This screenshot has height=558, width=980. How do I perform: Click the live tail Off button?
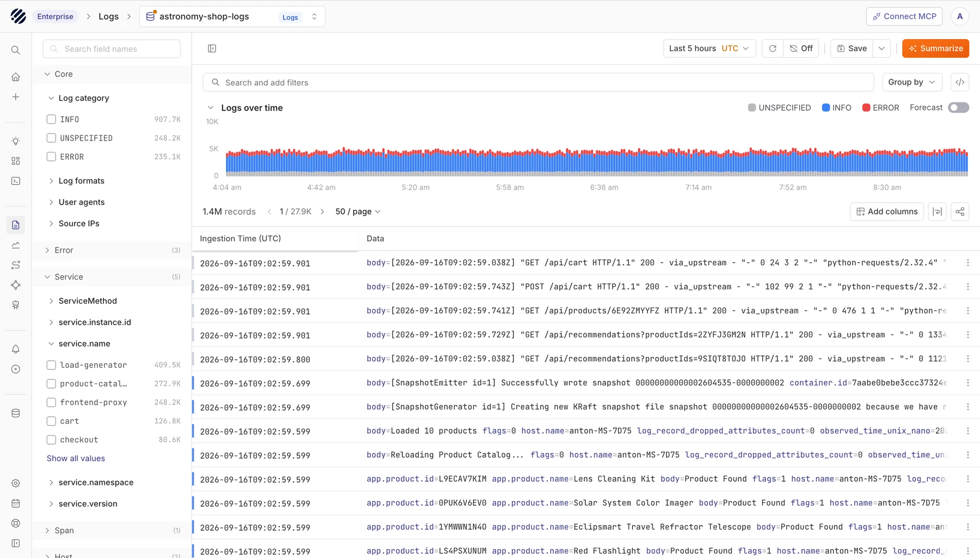click(801, 48)
